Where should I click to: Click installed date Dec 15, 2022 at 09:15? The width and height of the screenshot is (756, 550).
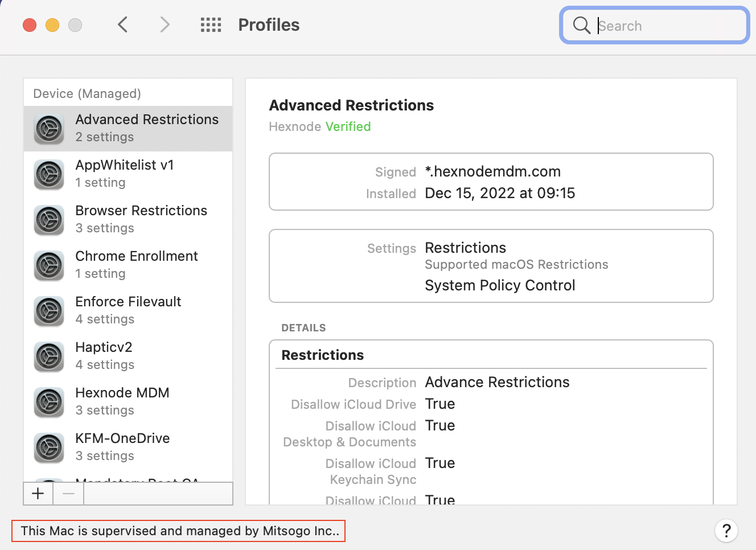point(500,193)
